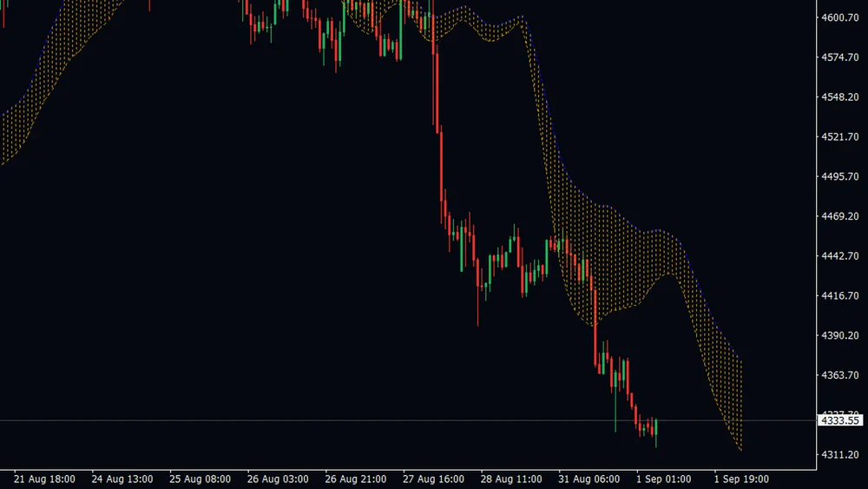The height and width of the screenshot is (489, 868).
Task: Select the 28 Aug 11:00 time label
Action: (x=511, y=479)
